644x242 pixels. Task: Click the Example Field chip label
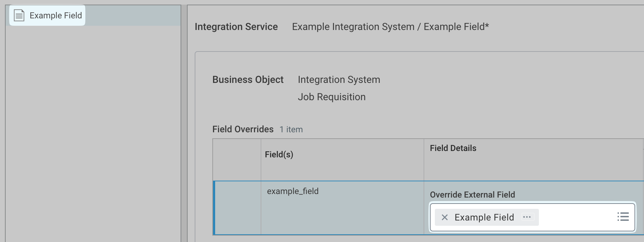[484, 217]
